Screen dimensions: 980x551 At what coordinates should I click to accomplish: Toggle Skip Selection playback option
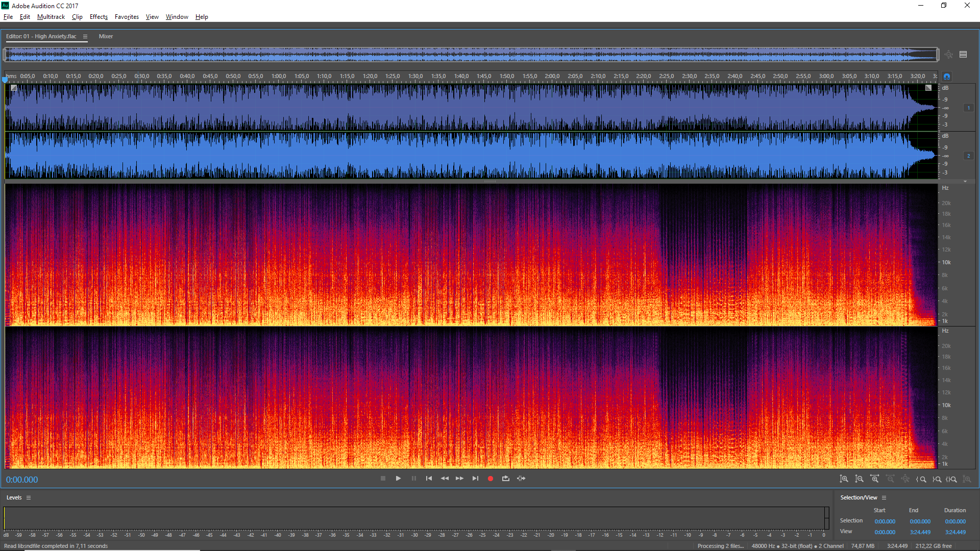click(x=521, y=479)
